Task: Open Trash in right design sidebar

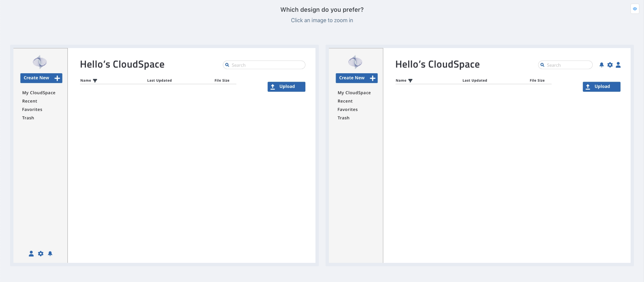Action: (344, 118)
